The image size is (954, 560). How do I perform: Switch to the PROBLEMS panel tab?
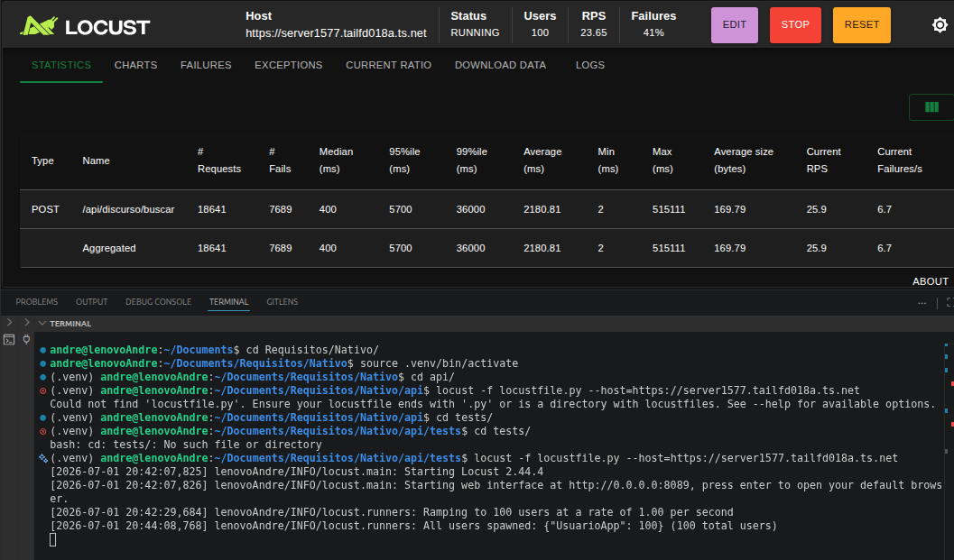(x=36, y=301)
